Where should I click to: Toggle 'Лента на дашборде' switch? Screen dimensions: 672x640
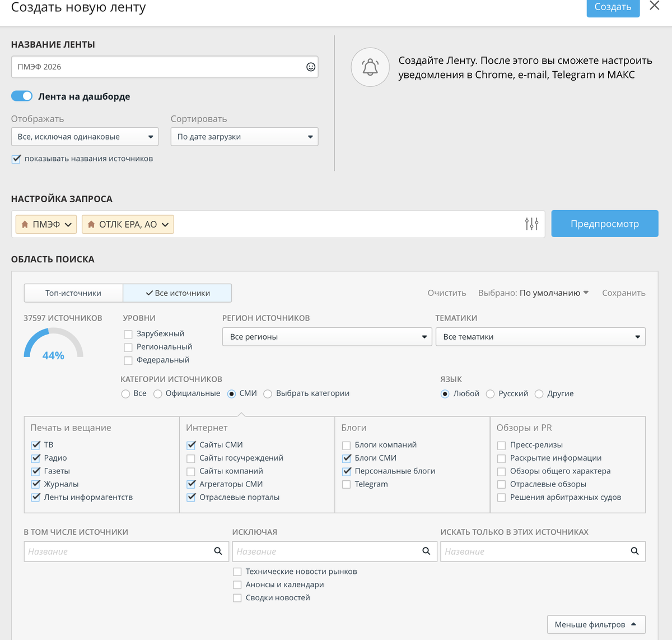[22, 96]
